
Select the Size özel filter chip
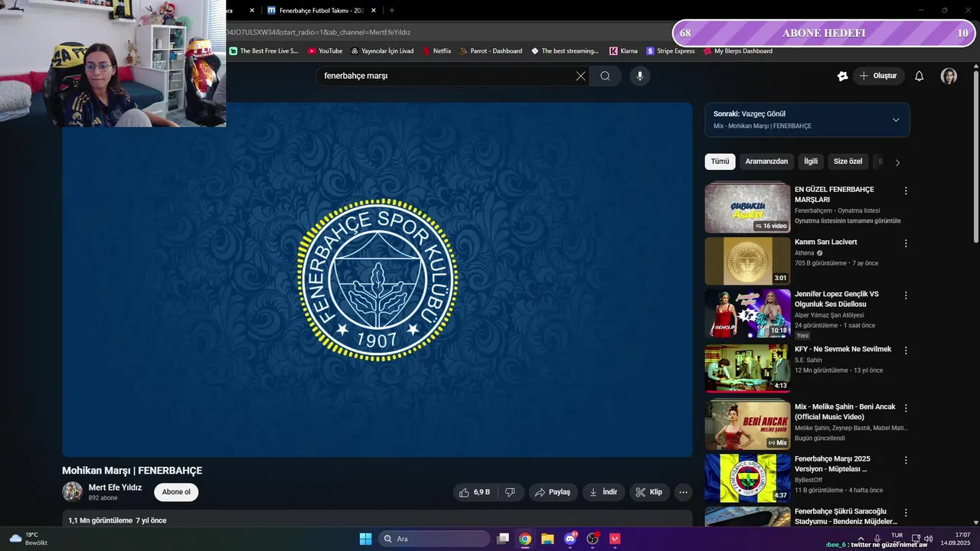[x=848, y=161]
